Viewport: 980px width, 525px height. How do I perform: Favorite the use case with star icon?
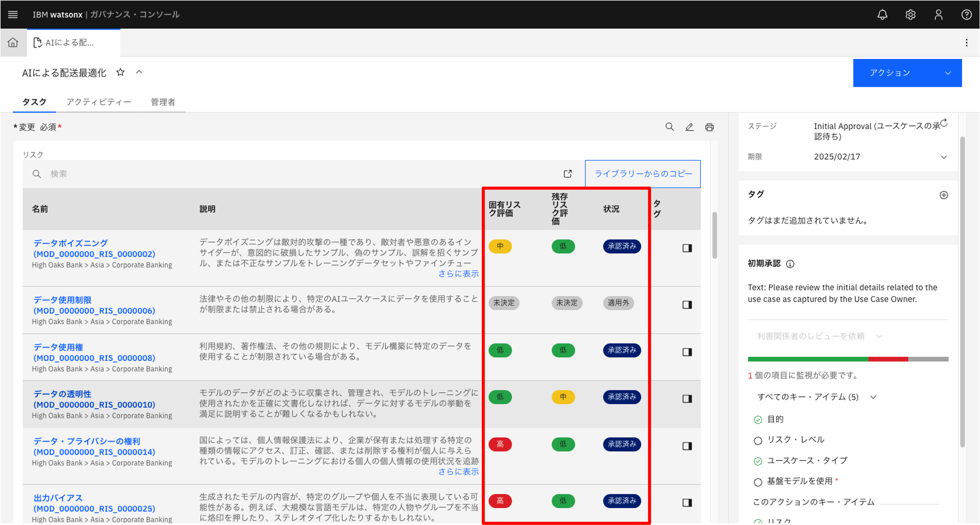(121, 72)
